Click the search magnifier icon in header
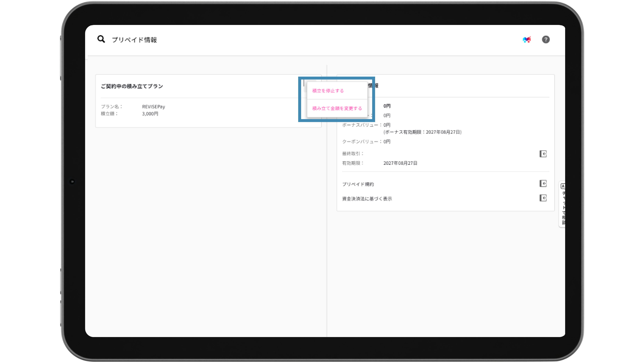 tap(101, 39)
